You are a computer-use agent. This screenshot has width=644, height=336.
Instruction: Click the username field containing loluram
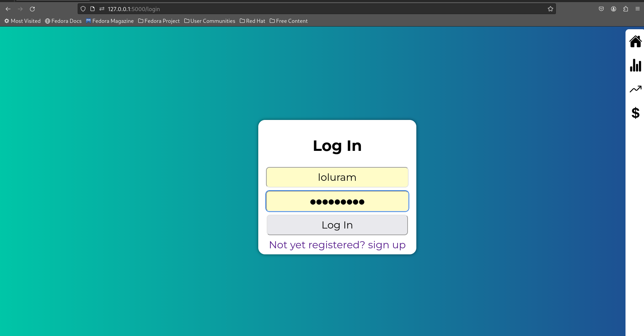click(x=337, y=177)
